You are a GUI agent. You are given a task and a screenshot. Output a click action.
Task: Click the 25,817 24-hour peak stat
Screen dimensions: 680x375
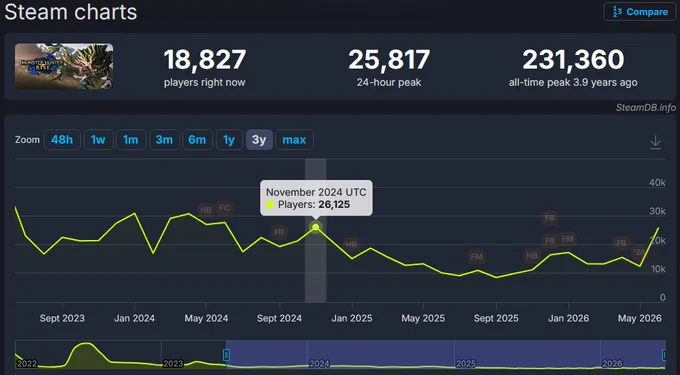(389, 67)
